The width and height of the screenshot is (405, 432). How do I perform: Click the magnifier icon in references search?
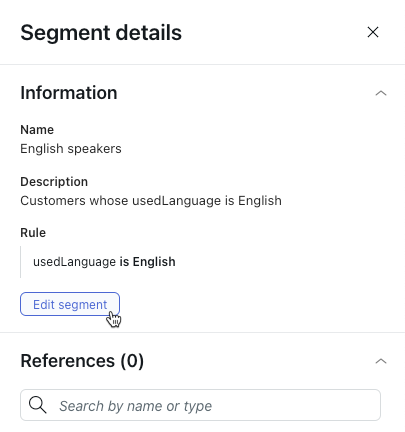(37, 405)
